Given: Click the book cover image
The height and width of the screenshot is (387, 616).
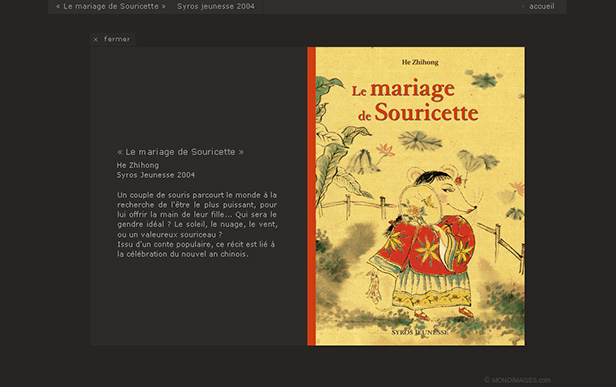Looking at the screenshot, I should [x=416, y=196].
